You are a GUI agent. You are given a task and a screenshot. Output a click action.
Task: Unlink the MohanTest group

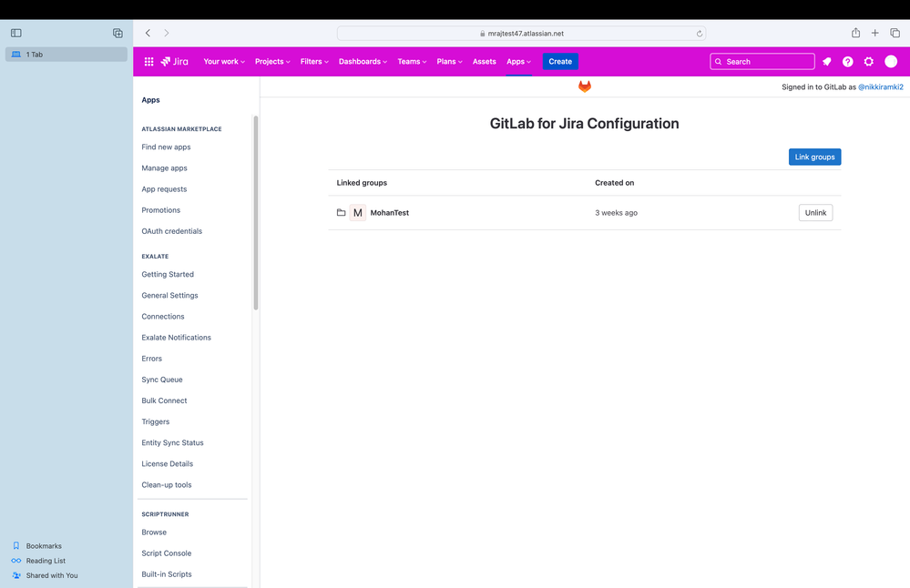pyautogui.click(x=815, y=213)
